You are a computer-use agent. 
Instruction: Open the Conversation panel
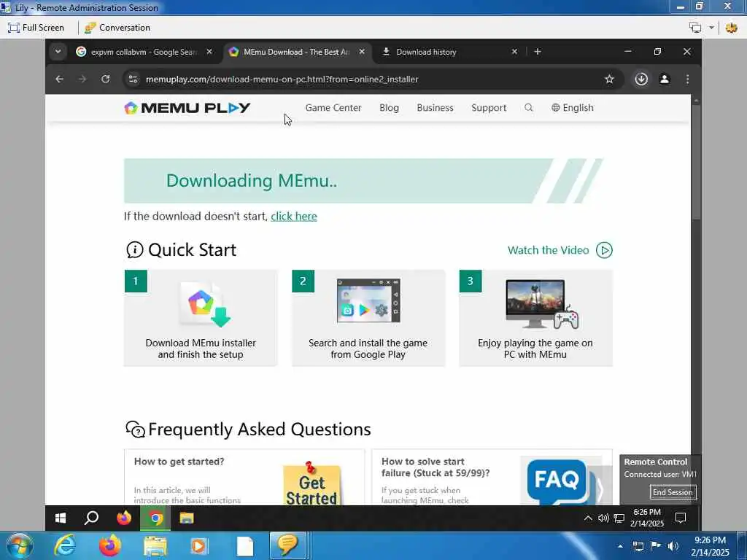tap(117, 28)
